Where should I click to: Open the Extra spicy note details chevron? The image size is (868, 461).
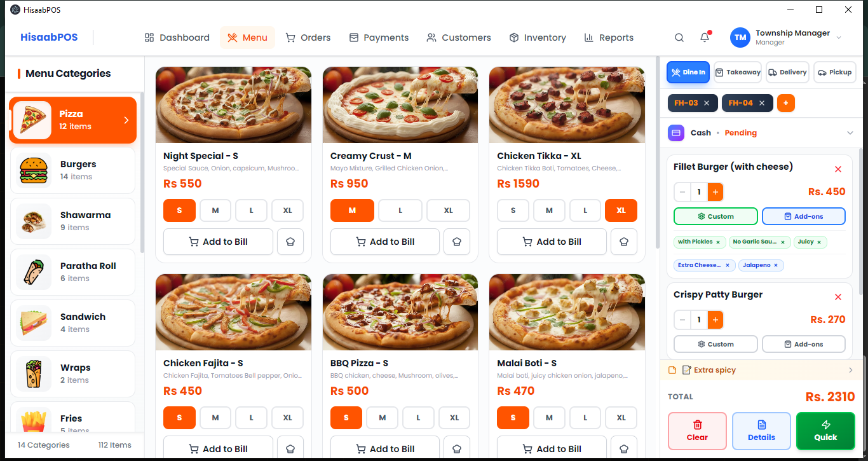pos(851,369)
